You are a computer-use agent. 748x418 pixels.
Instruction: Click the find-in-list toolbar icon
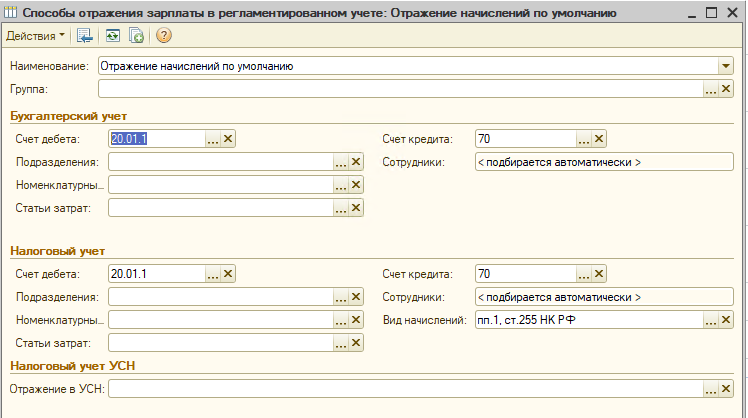85,35
